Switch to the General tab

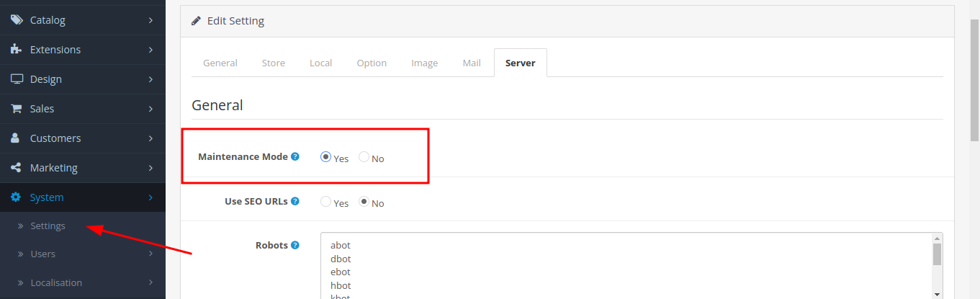click(x=220, y=63)
